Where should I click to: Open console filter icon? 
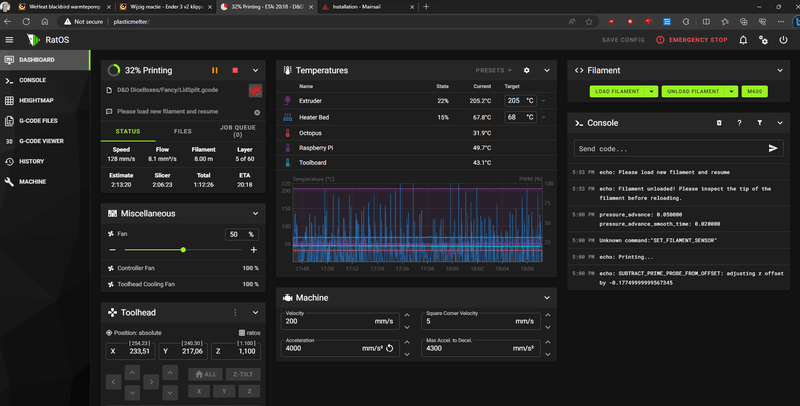(759, 123)
